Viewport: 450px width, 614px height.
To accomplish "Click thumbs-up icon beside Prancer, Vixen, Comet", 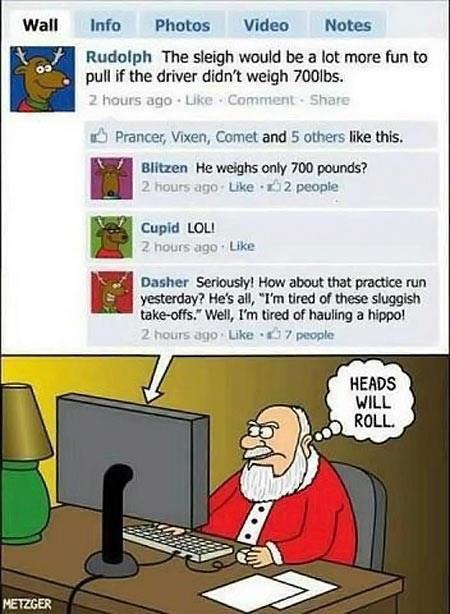I will (99, 137).
